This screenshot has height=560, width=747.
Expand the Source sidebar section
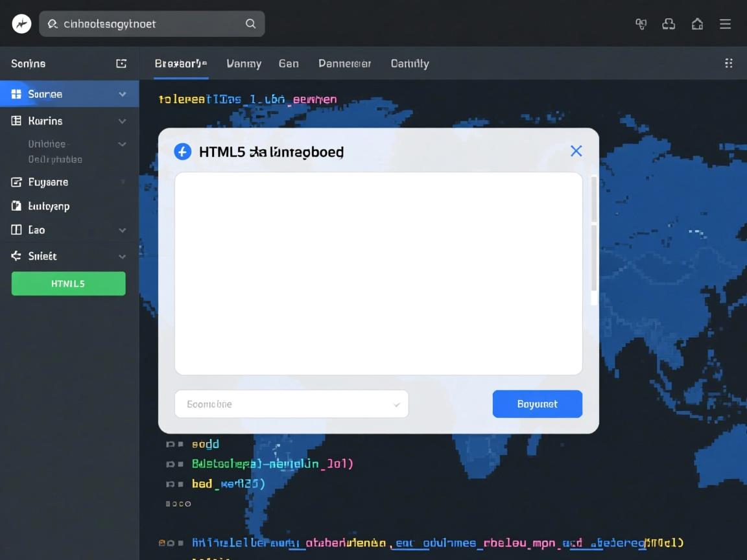pyautogui.click(x=122, y=93)
